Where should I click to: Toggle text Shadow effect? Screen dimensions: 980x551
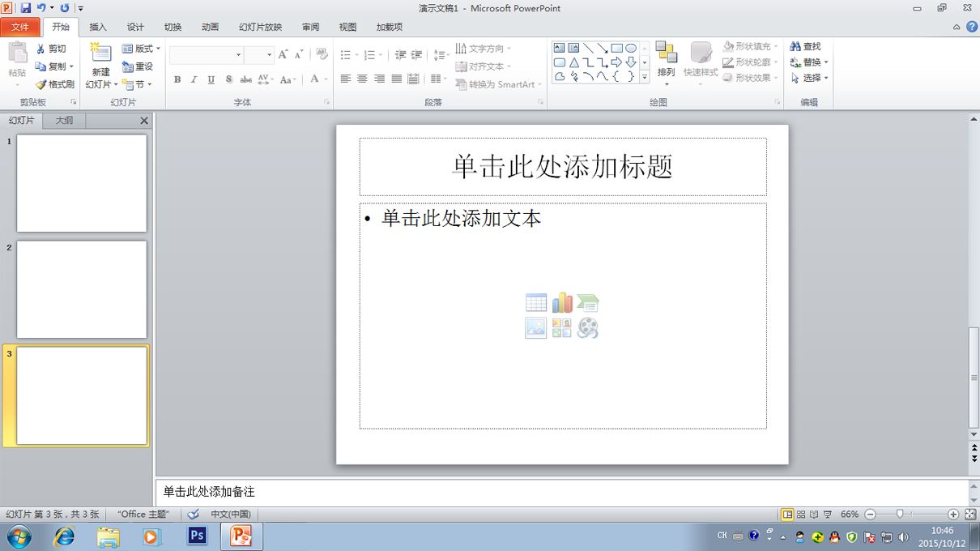(228, 79)
